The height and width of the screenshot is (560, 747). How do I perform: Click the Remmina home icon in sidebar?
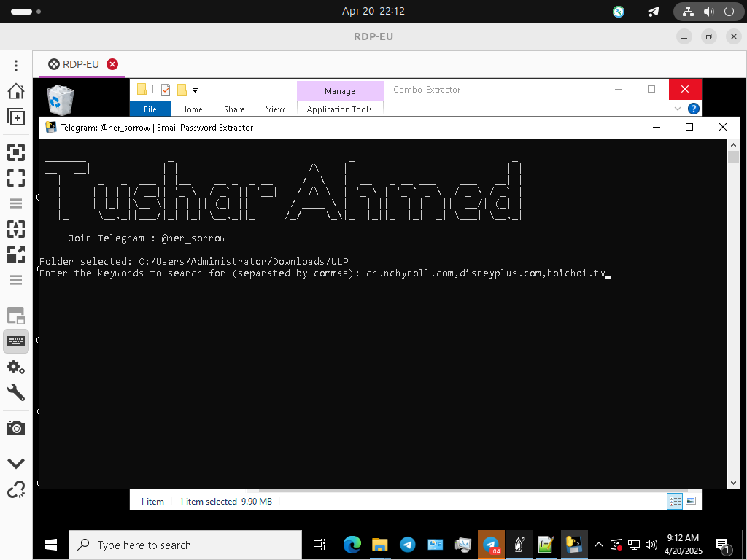pos(15,91)
